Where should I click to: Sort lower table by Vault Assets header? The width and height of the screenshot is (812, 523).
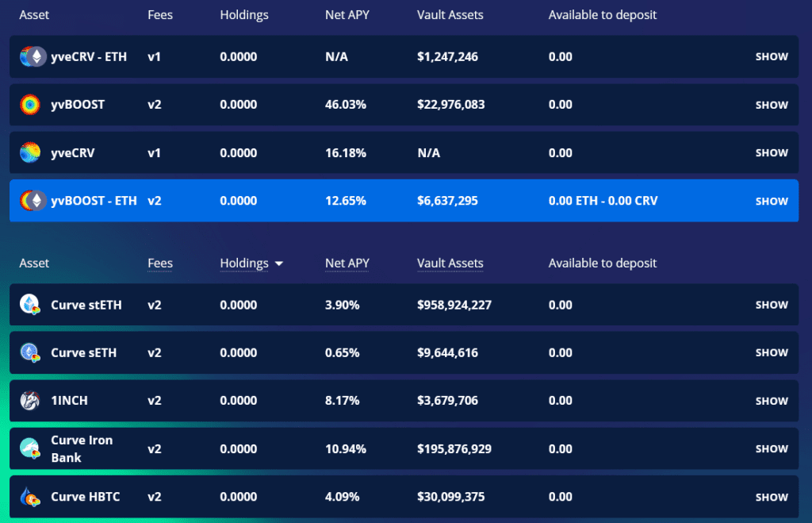point(450,263)
